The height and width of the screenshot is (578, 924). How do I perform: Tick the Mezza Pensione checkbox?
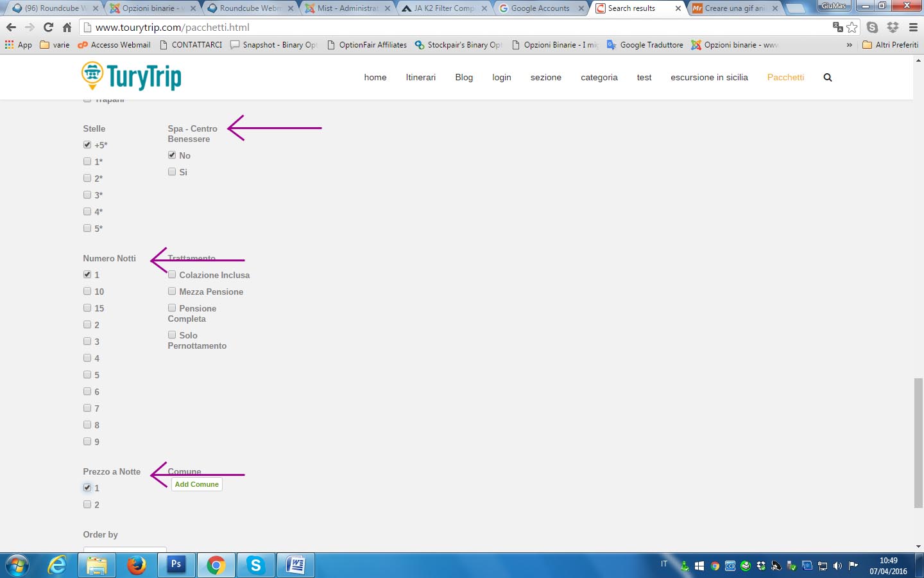click(172, 291)
